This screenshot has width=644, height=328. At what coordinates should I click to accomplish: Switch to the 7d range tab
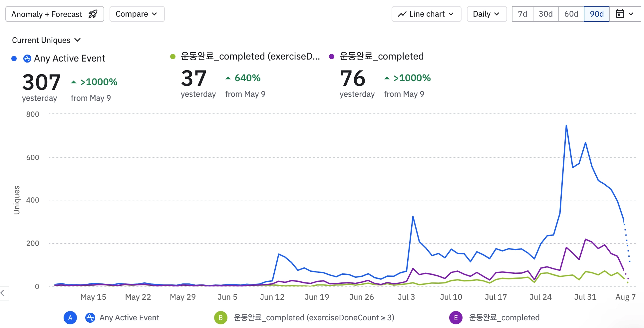click(x=522, y=14)
